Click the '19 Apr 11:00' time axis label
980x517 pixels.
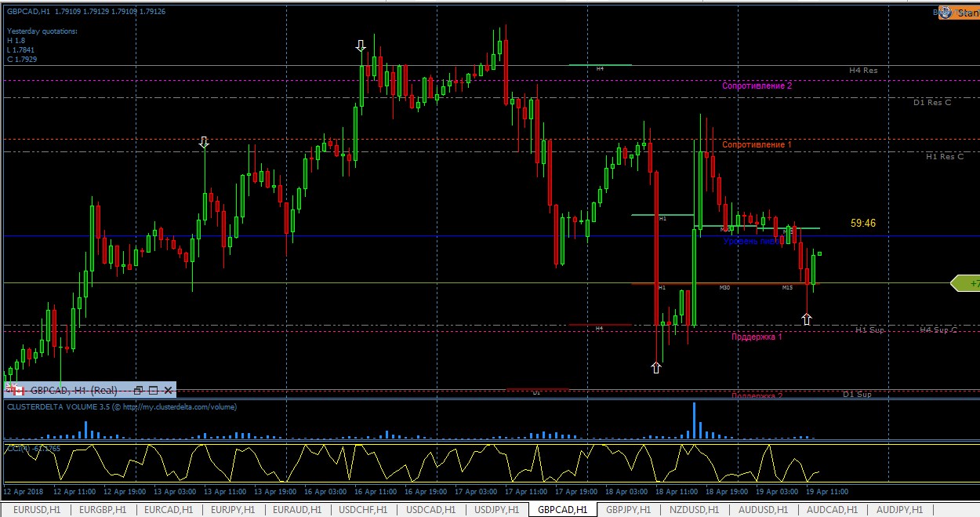coord(827,492)
